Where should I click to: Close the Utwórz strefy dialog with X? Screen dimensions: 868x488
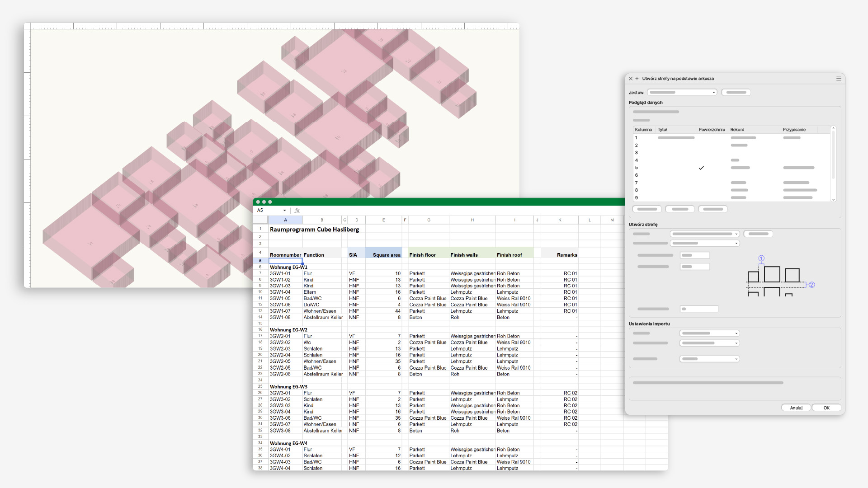coord(631,79)
